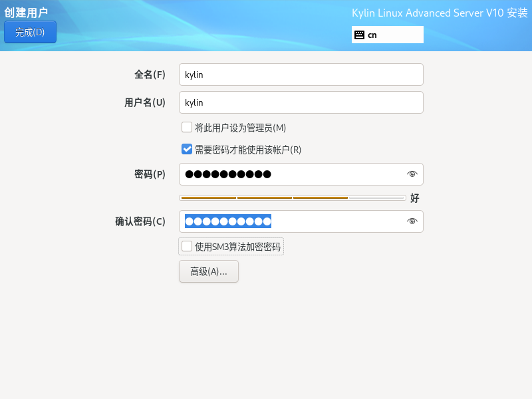Click the cn text in the layout box
Image resolution: width=532 pixels, height=399 pixels.
tap(374, 34)
